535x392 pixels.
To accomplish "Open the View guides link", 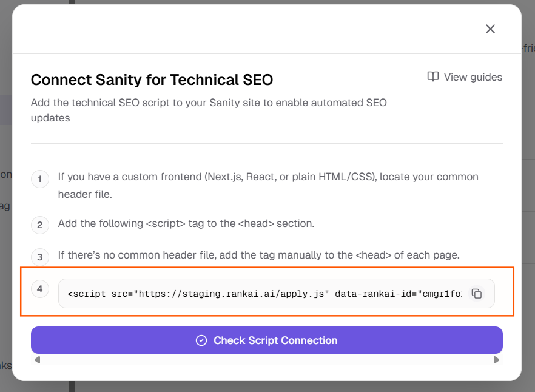I will 473,77.
